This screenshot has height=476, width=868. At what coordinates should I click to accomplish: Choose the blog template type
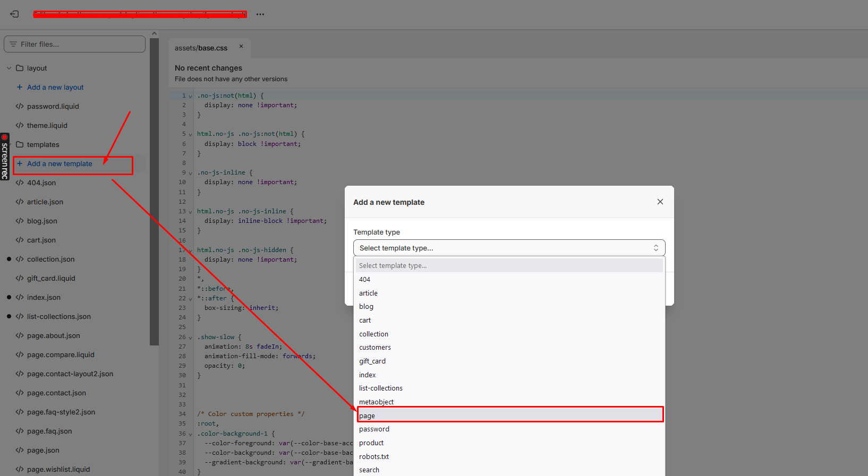pos(509,306)
